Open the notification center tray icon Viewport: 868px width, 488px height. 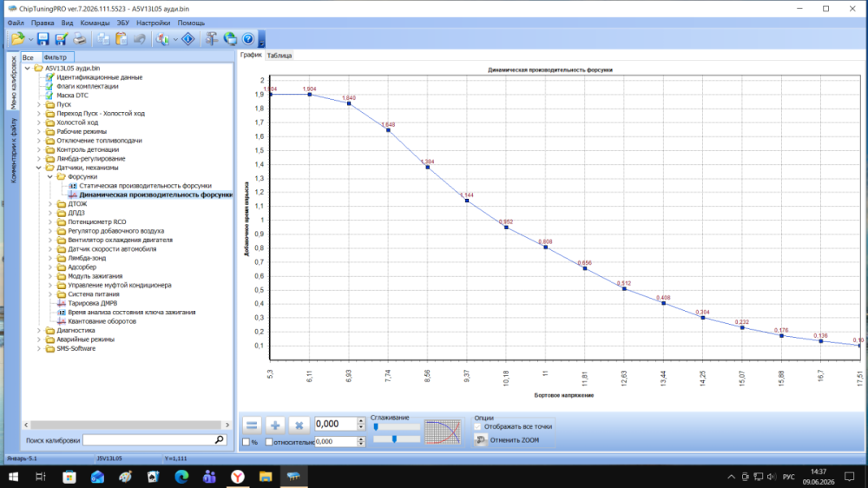[849, 477]
